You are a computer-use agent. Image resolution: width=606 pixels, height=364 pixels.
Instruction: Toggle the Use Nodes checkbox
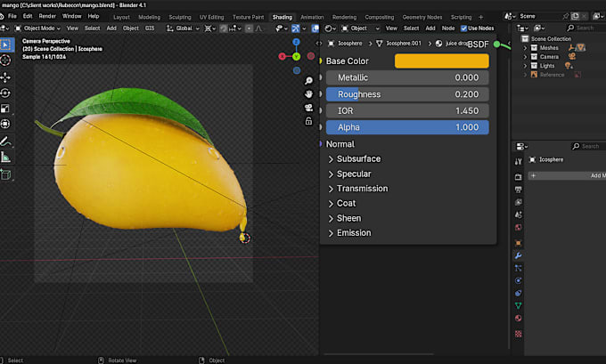(463, 28)
